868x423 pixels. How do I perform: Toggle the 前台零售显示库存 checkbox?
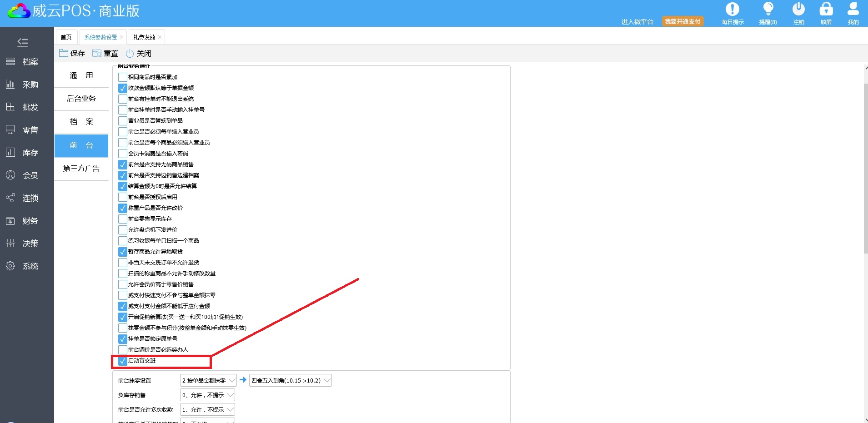click(x=123, y=219)
